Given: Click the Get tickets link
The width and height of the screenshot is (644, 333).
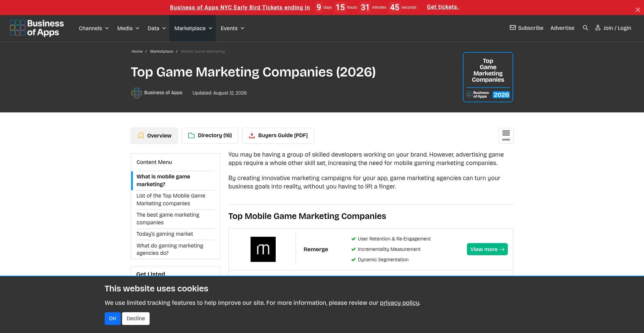Looking at the screenshot, I should click(443, 7).
